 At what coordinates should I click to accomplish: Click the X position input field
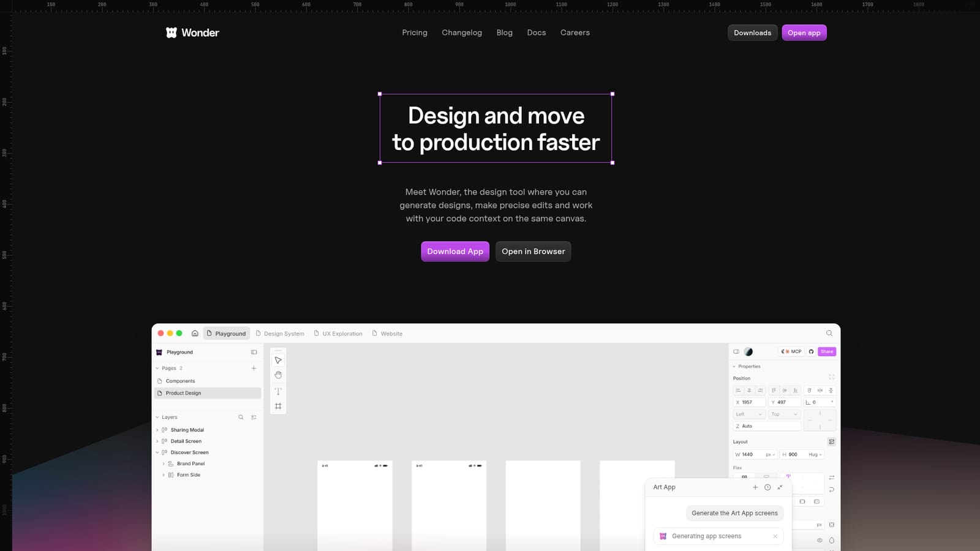[x=749, y=402]
